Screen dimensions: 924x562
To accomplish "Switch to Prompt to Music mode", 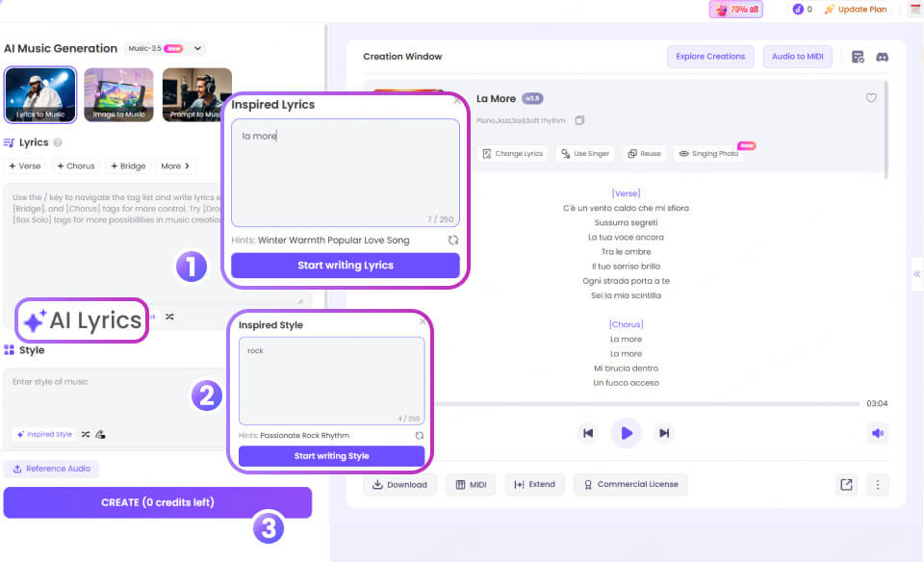I will coord(196,94).
